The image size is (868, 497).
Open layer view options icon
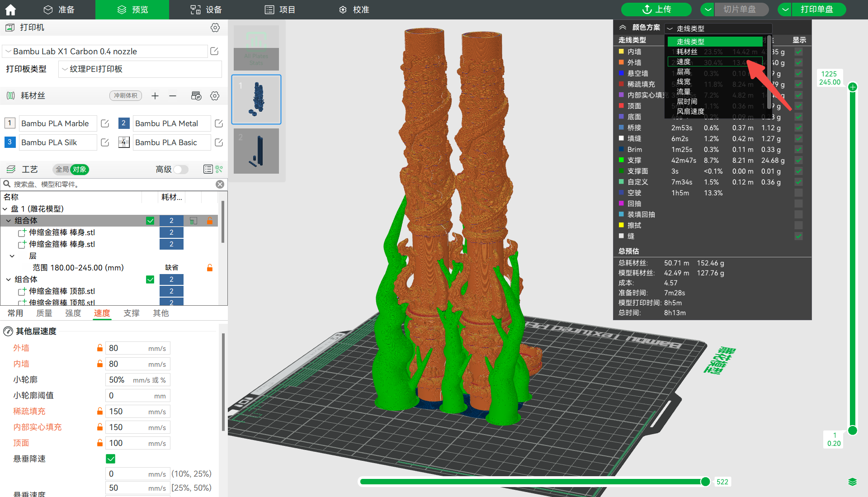point(853,482)
